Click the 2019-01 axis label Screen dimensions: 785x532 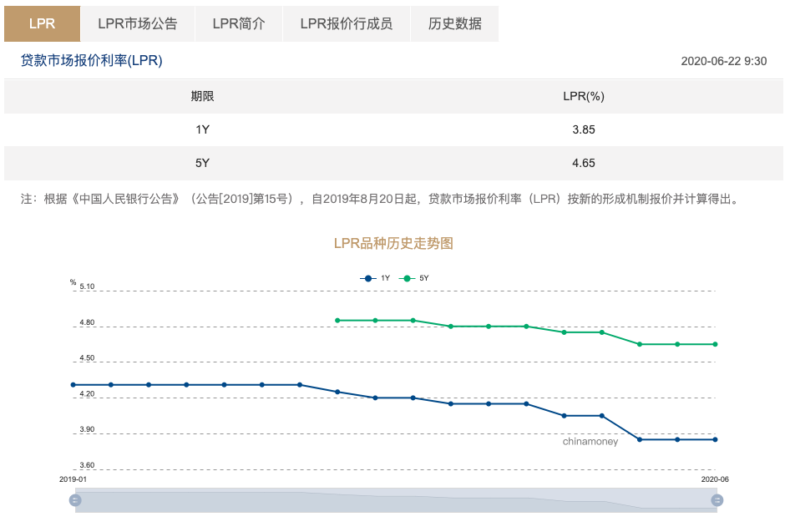click(73, 479)
